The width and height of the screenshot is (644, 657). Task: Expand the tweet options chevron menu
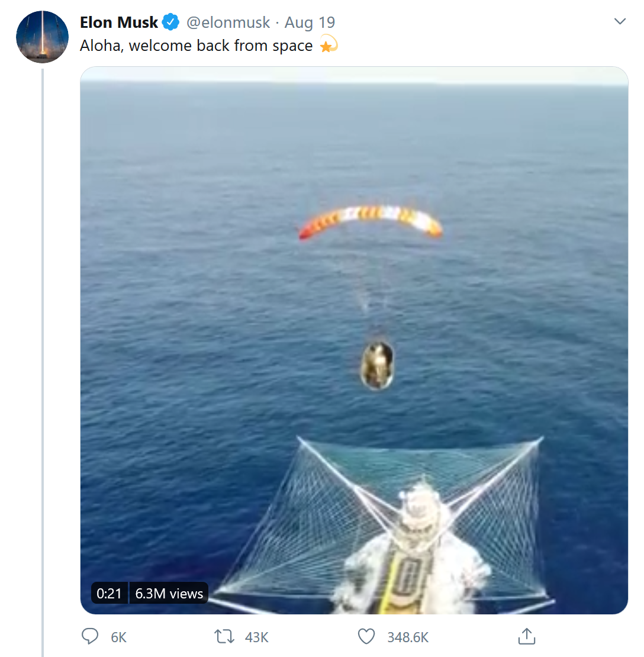pos(620,22)
